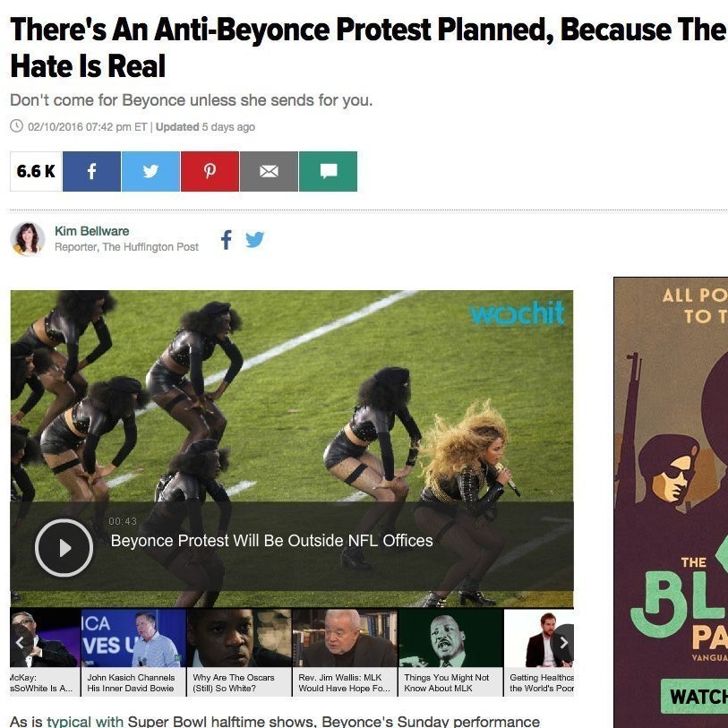The height and width of the screenshot is (728, 728).
Task: Click the 6.6 K share count box
Action: click(x=36, y=171)
